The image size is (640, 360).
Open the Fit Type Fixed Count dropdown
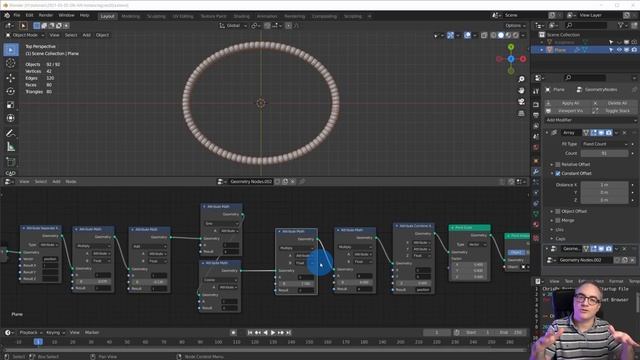pyautogui.click(x=604, y=144)
